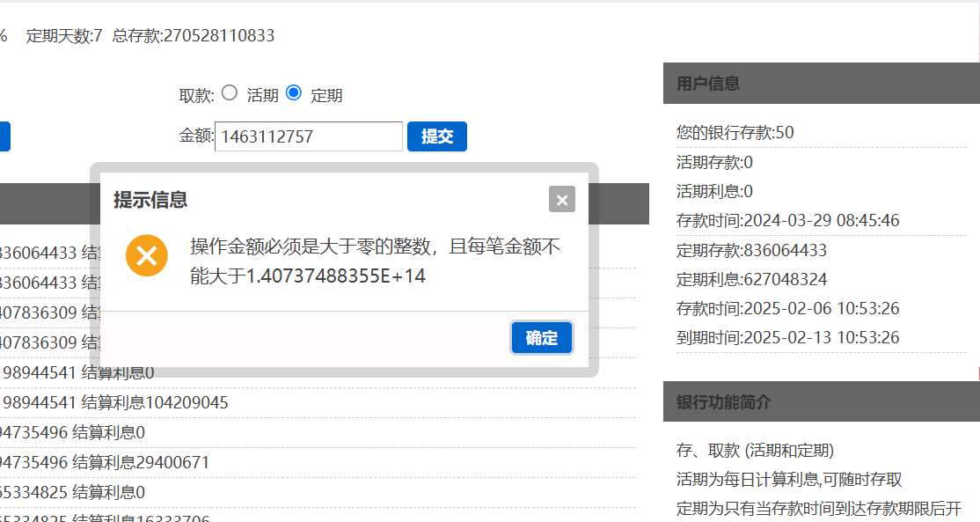Image resolution: width=980 pixels, height=522 pixels.
Task: Click the 到期时间 2025-02-13 line
Action: coord(787,338)
